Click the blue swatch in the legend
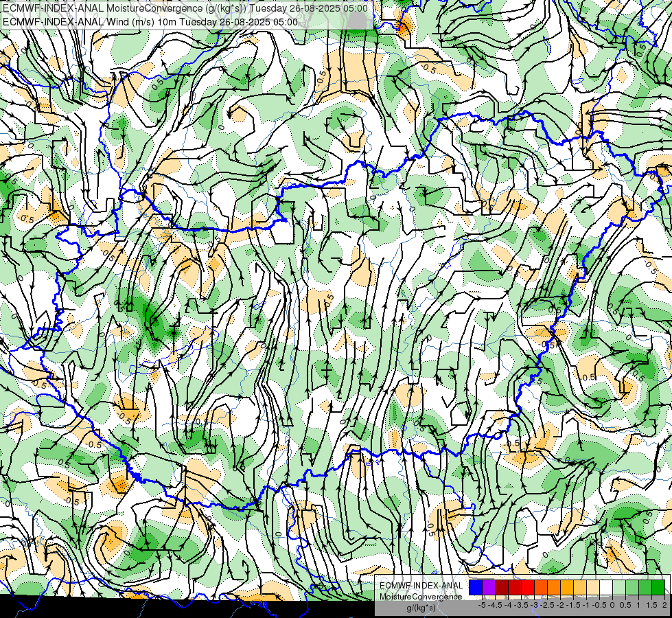Image resolution: width=672 pixels, height=618 pixels. 476,587
